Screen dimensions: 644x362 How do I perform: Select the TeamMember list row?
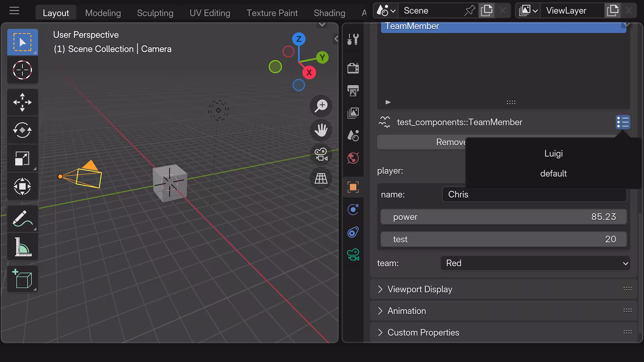coord(503,26)
